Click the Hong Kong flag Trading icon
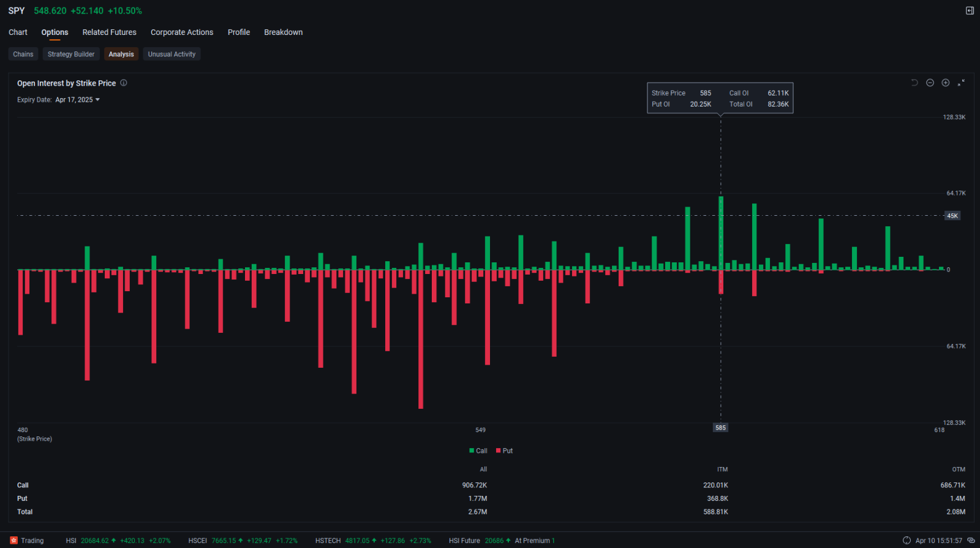The image size is (980, 548). pos(13,541)
